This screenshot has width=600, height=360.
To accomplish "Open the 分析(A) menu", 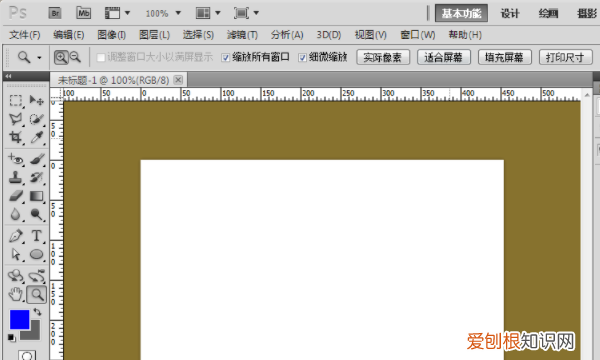I will pos(287,35).
